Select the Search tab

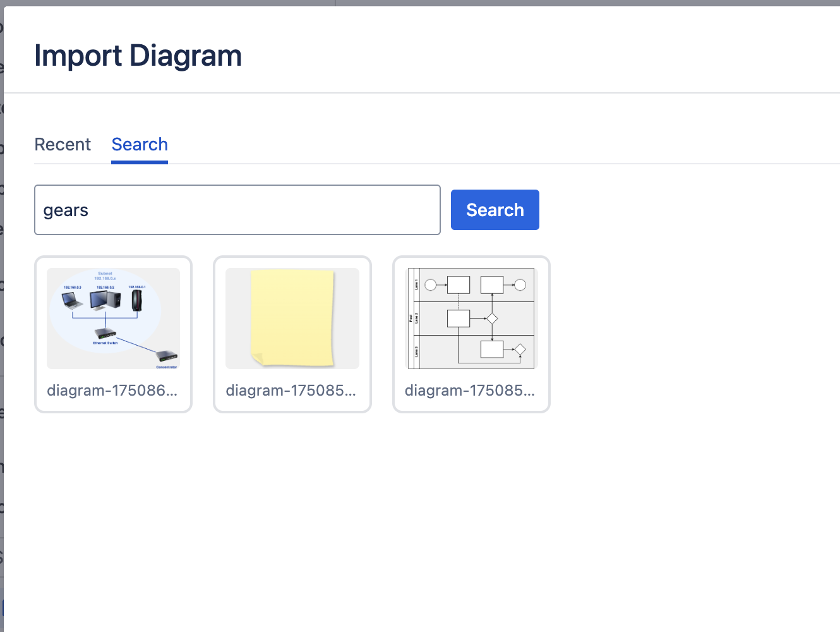point(140,145)
